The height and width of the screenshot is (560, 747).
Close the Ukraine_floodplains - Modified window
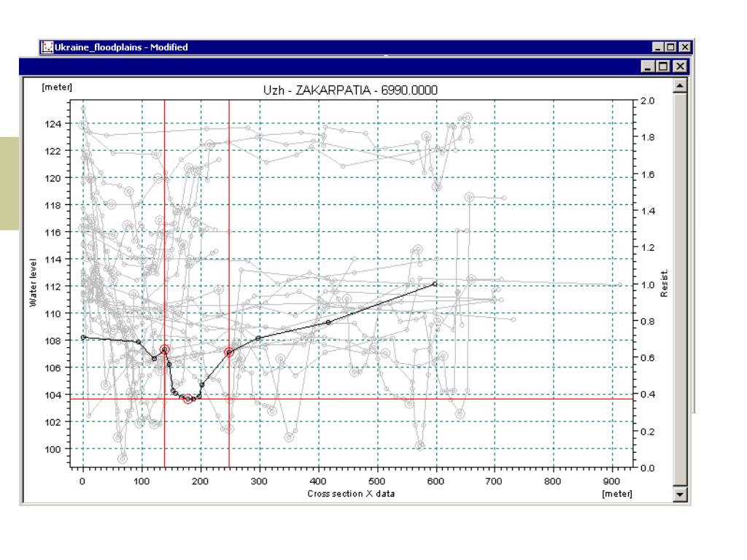click(684, 47)
